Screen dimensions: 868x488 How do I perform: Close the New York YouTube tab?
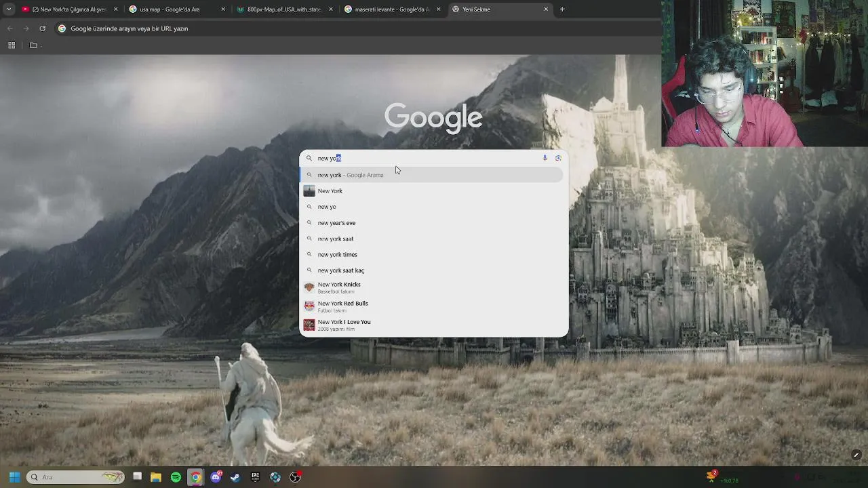pos(115,9)
